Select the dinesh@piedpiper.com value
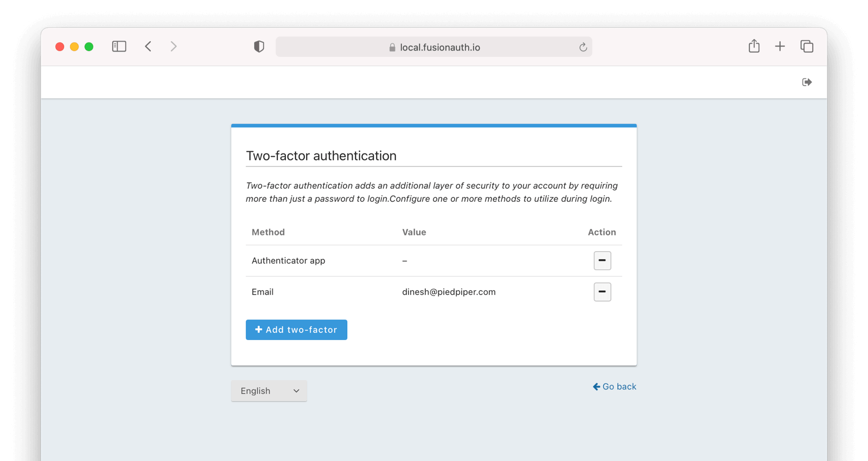The width and height of the screenshot is (868, 461). (x=449, y=292)
